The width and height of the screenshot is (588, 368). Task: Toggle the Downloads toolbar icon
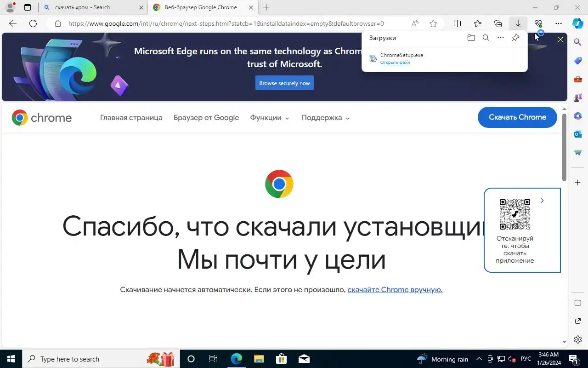click(518, 23)
